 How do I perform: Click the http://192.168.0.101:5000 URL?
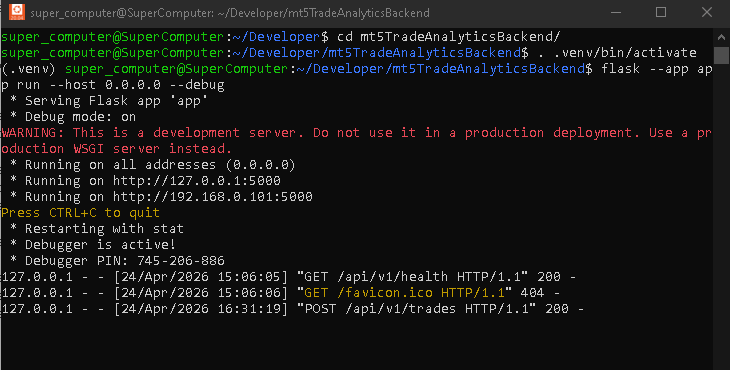[213, 196]
